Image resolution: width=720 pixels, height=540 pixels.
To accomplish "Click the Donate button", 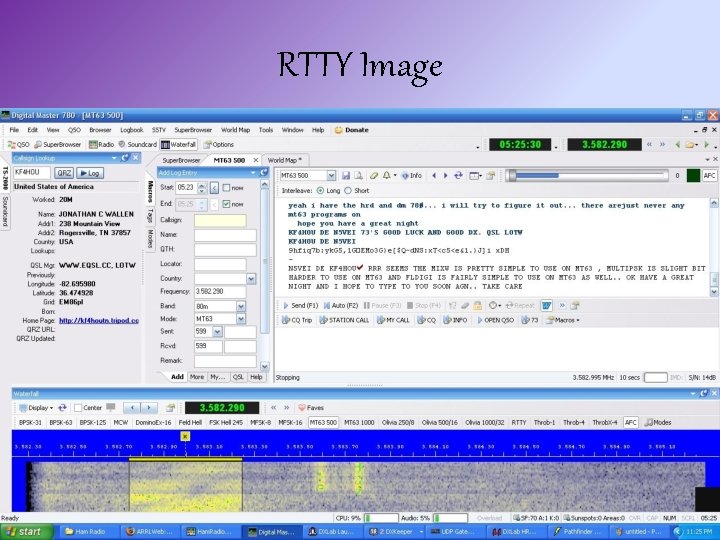I will pyautogui.click(x=352, y=130).
